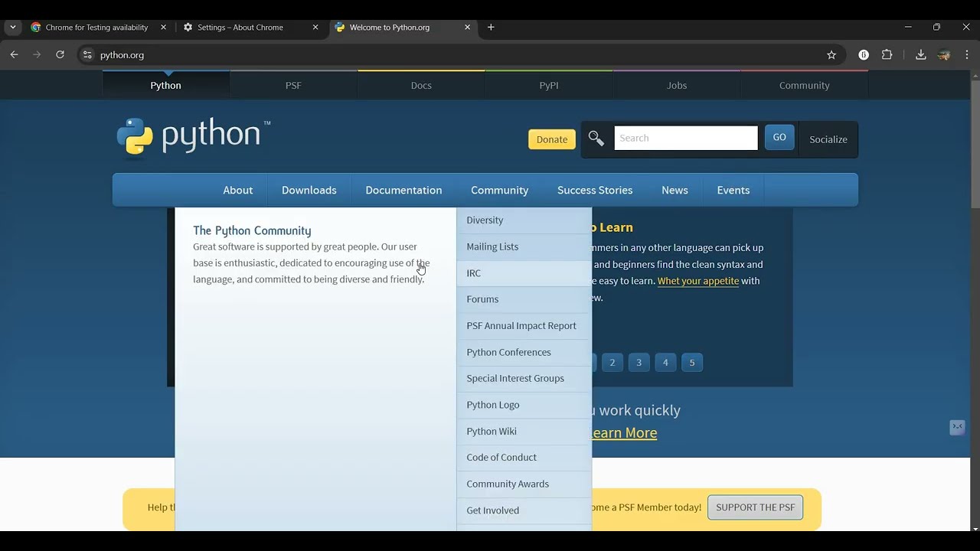Select the Community top navigation tab
Image resolution: width=980 pixels, height=551 pixels.
pyautogui.click(x=804, y=85)
